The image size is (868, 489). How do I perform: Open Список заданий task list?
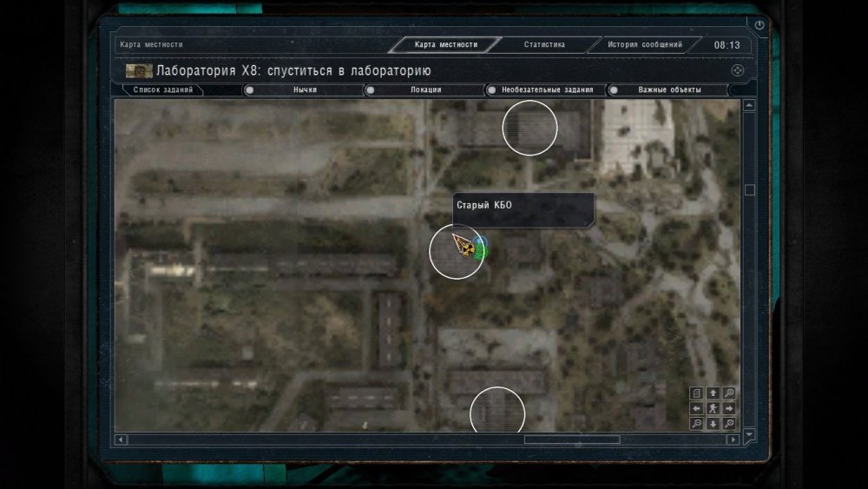[x=163, y=89]
